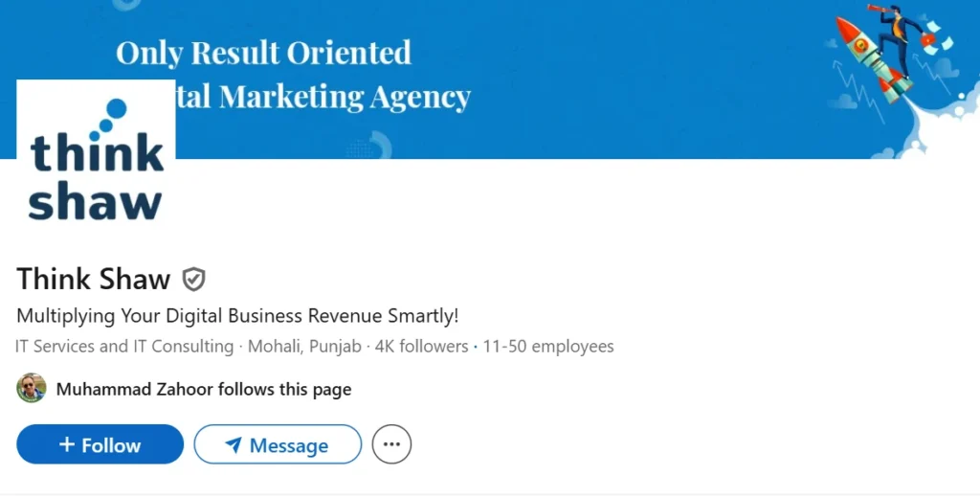Click the paper plane icon in Message
The width and height of the screenshot is (980, 498).
234,444
